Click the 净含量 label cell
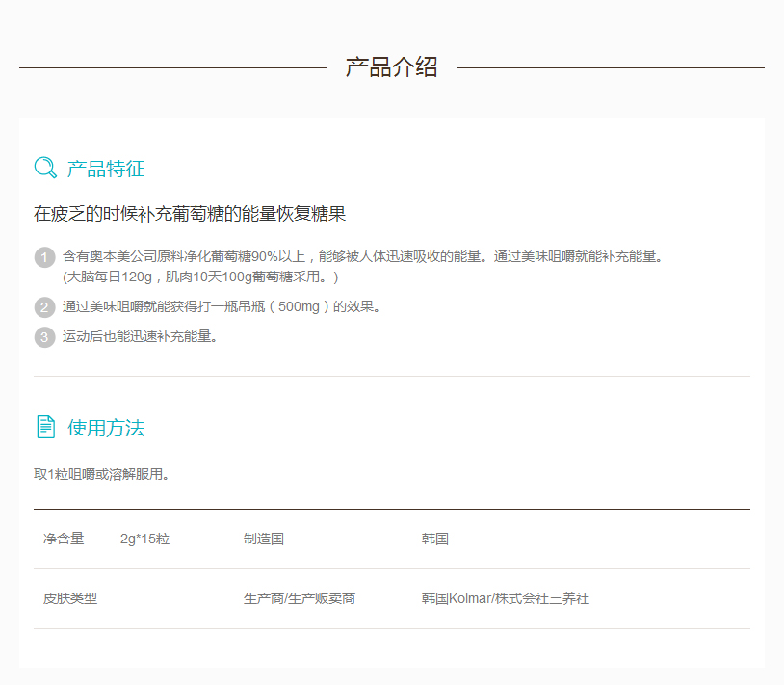784x685 pixels. (x=64, y=539)
